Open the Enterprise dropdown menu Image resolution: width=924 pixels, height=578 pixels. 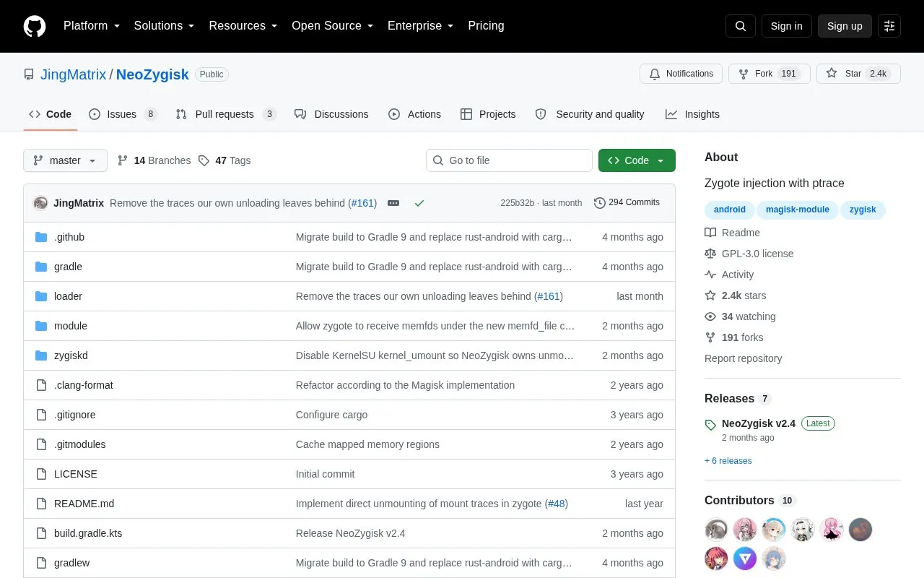(421, 26)
